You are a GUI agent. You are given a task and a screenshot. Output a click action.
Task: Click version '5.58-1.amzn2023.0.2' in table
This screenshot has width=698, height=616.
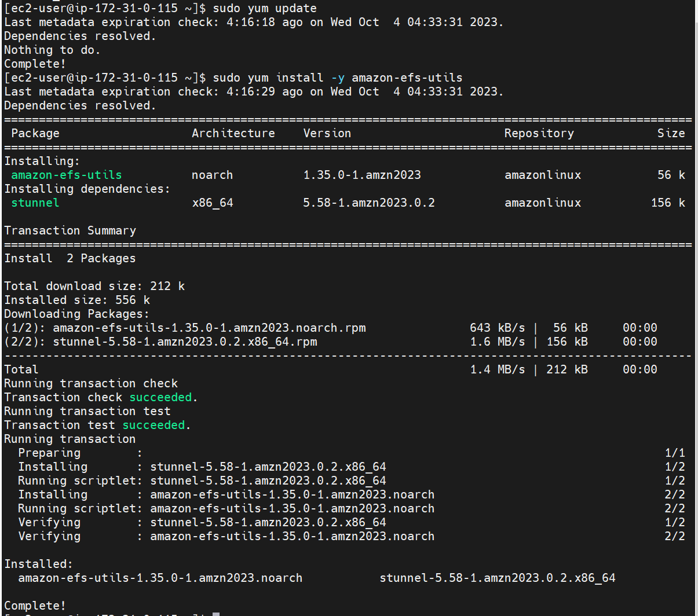click(x=369, y=203)
